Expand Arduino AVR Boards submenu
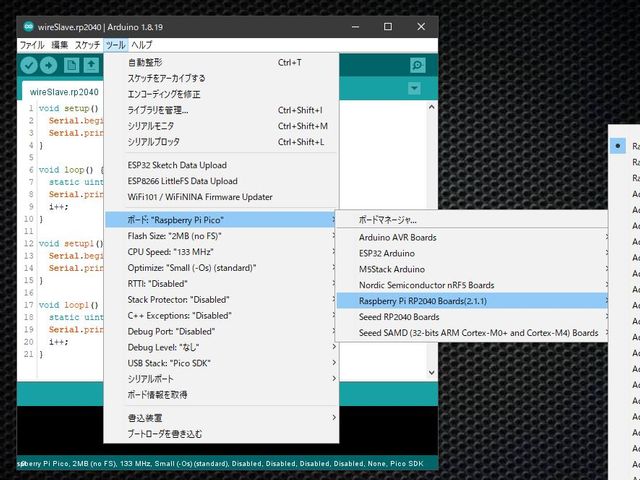This screenshot has width=640, height=480. (x=472, y=238)
